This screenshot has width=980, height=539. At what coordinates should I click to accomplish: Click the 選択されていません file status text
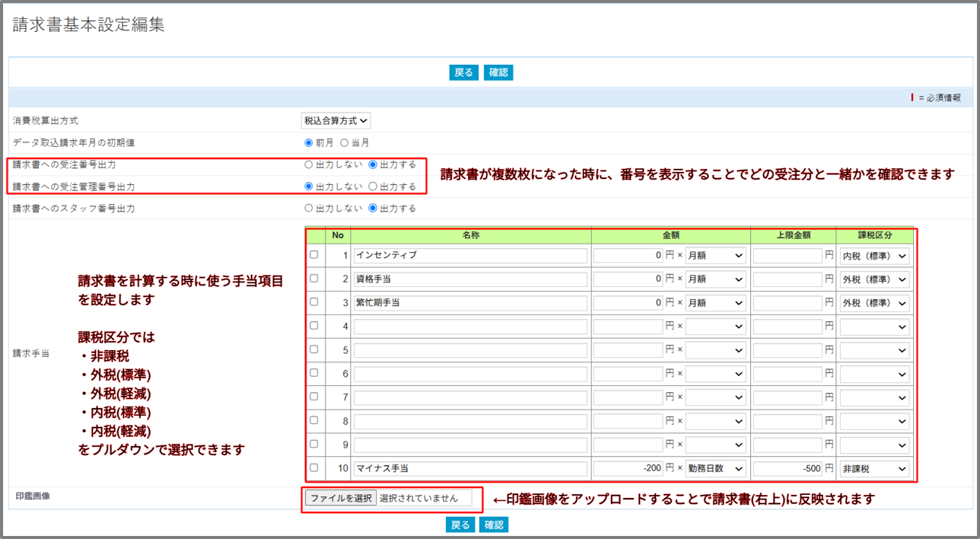tap(418, 499)
